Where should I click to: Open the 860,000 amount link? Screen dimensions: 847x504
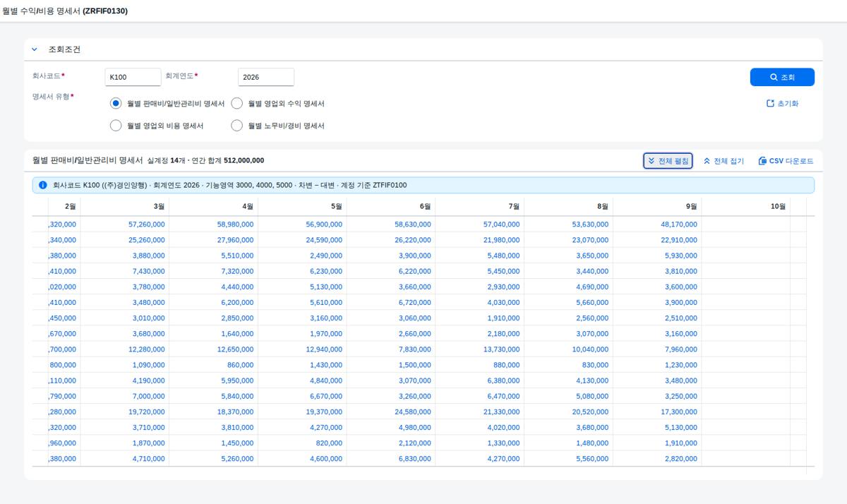click(241, 365)
